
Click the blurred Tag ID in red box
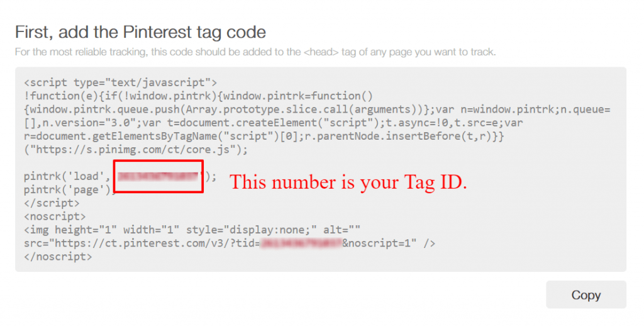(x=158, y=176)
